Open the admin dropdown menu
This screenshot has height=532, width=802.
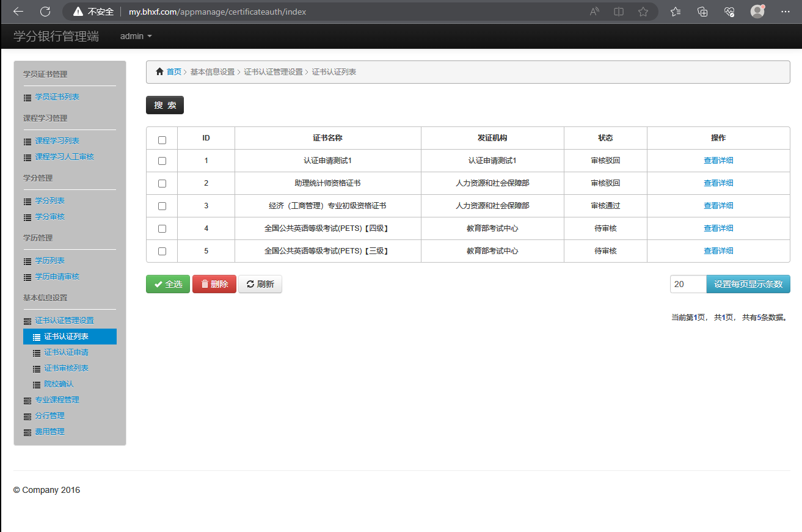tap(136, 36)
